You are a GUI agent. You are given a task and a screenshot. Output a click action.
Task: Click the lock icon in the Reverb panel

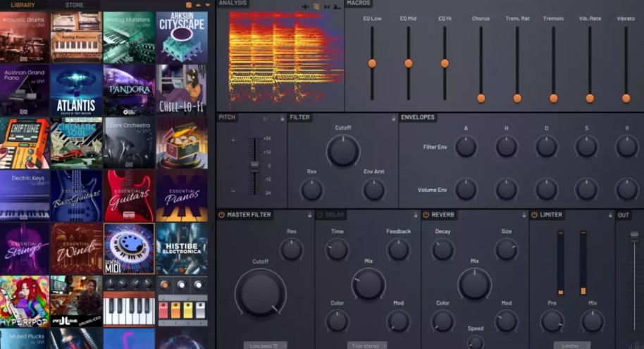click(x=524, y=215)
